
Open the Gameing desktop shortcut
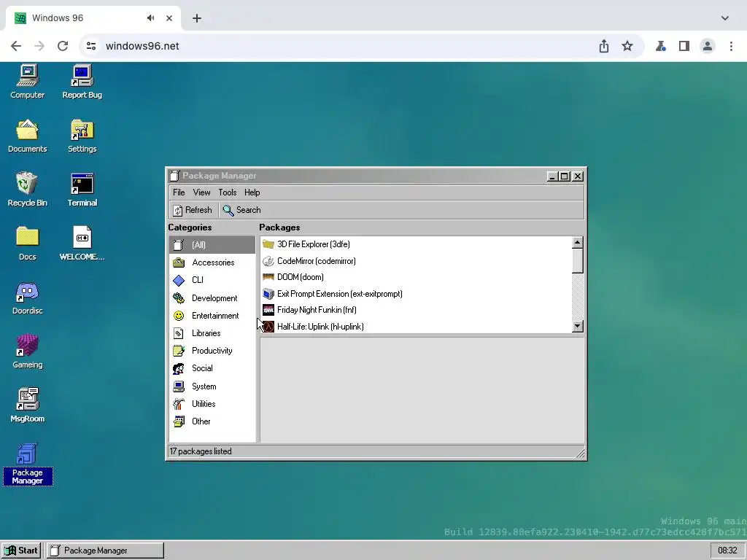tap(27, 351)
